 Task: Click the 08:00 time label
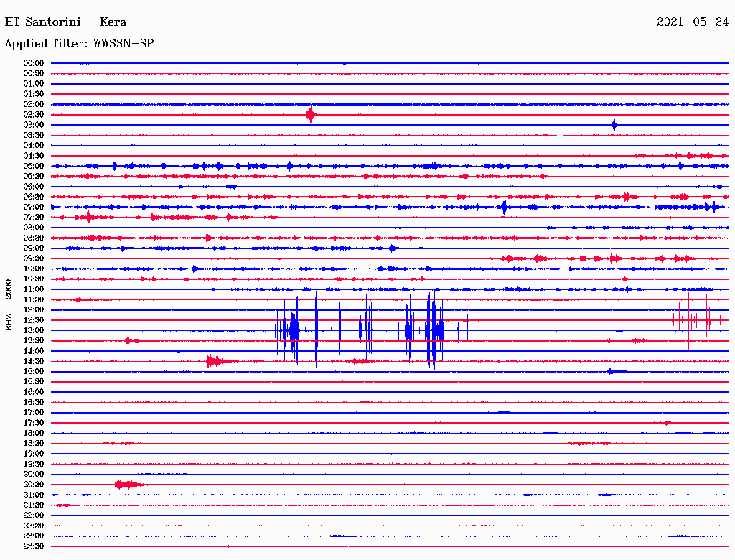point(34,228)
